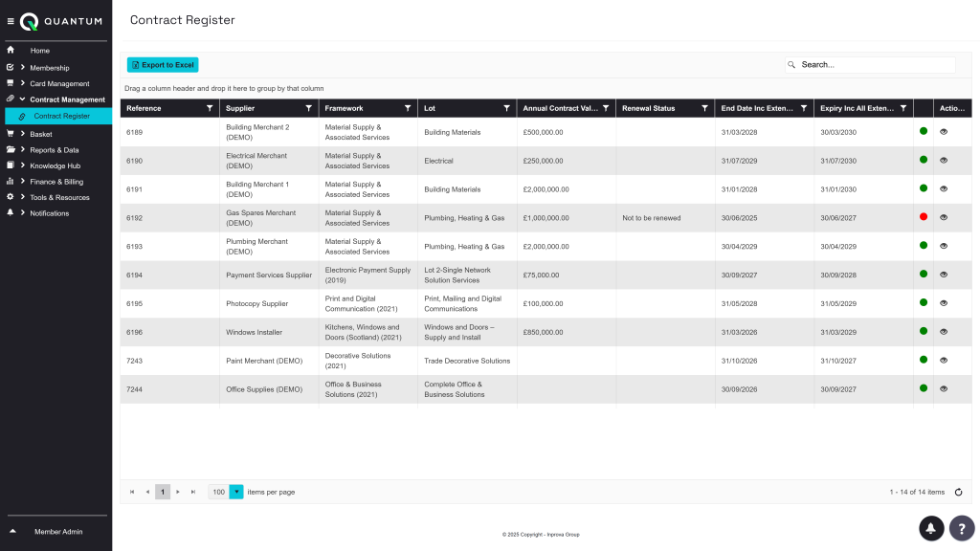Click the Tools & Resources gear icon
This screenshot has height=551, width=980.
(x=9, y=196)
